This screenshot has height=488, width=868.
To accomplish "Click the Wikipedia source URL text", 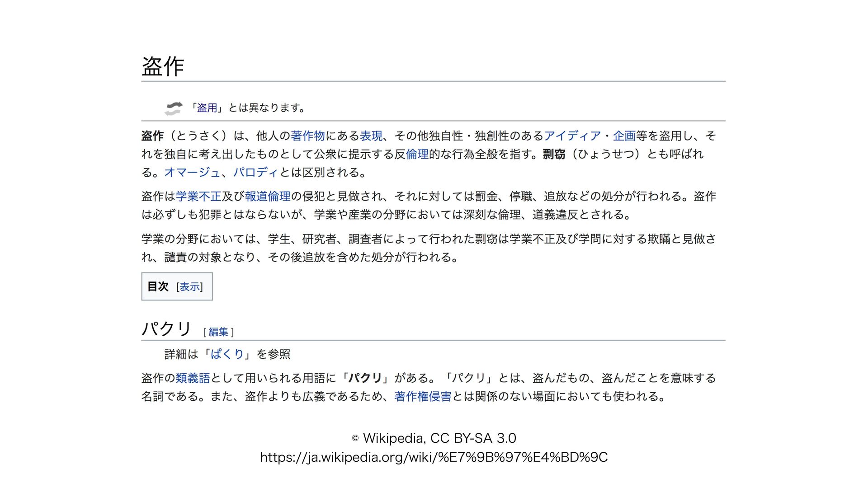I will [x=434, y=458].
